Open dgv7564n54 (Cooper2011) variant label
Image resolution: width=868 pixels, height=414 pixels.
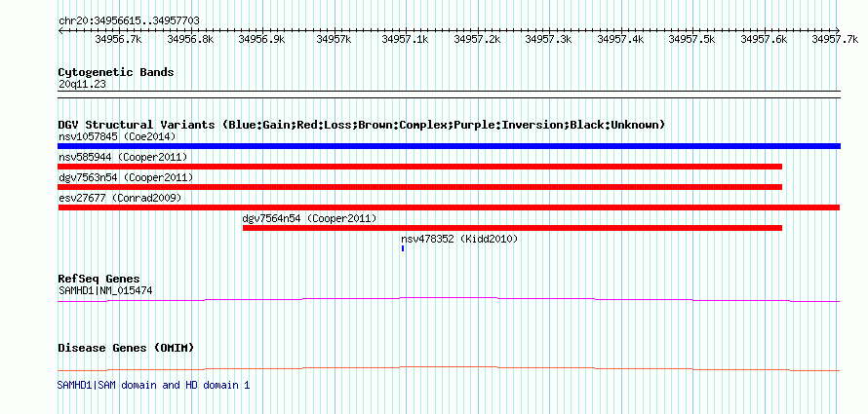[x=310, y=218]
